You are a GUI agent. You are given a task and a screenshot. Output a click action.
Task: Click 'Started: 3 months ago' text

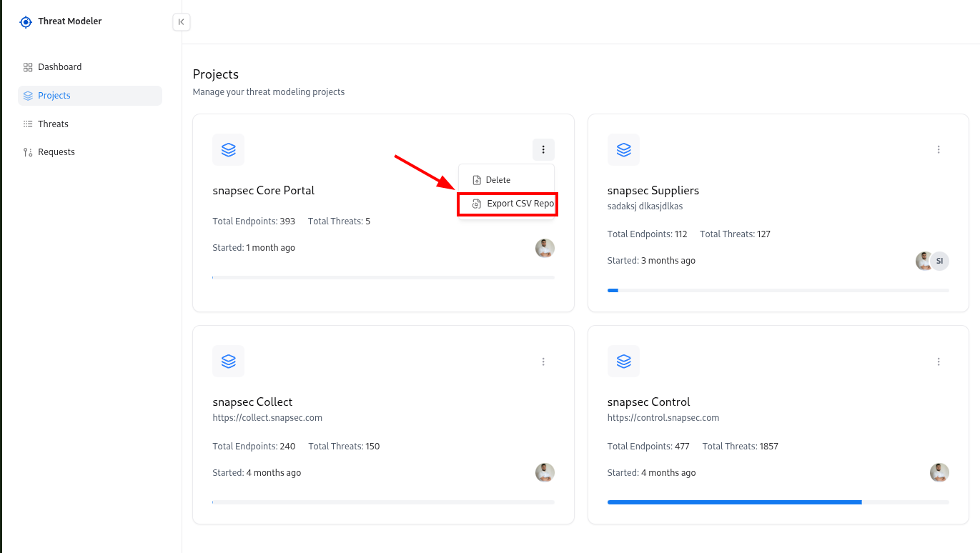651,261
